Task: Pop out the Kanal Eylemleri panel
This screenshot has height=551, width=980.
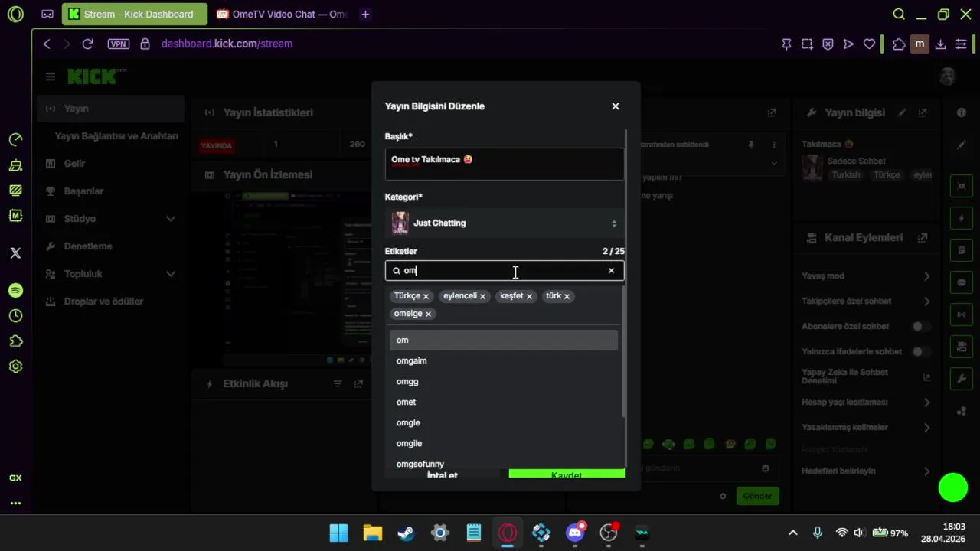Action: (923, 238)
